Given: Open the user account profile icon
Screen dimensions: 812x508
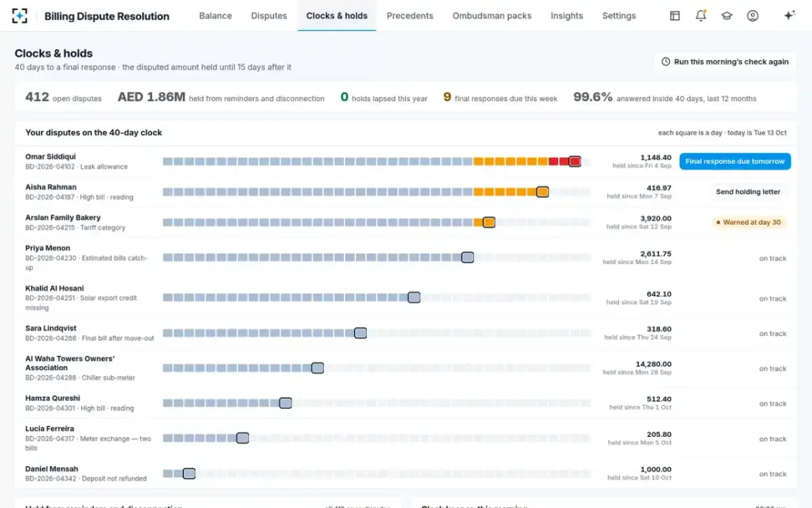Looking at the screenshot, I should (x=752, y=16).
